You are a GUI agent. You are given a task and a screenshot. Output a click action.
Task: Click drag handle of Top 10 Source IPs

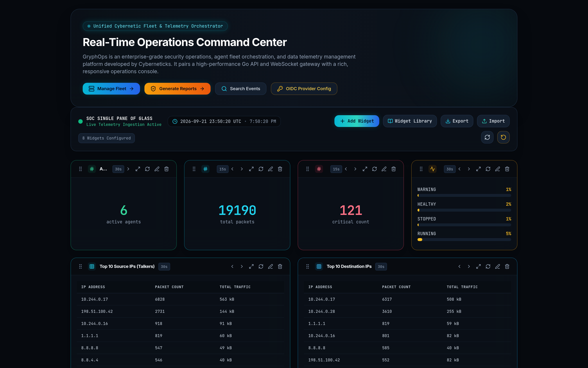80,266
